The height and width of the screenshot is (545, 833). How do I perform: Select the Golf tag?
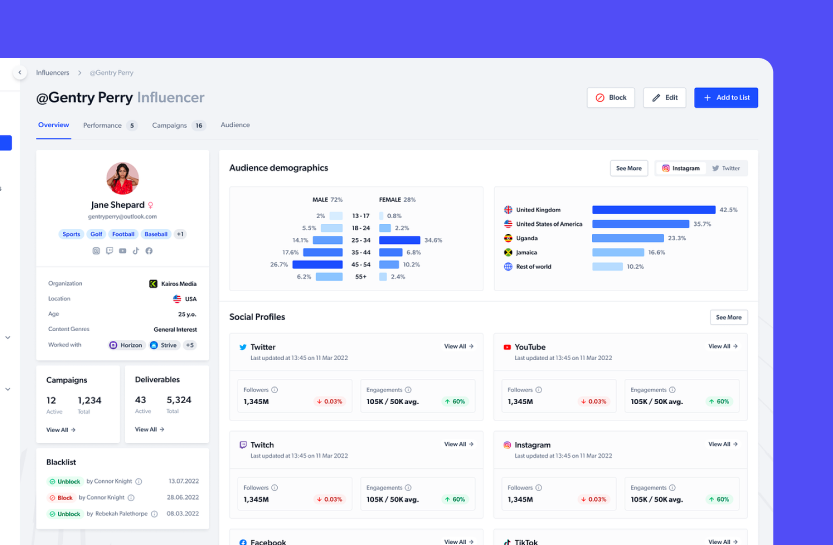coord(96,234)
